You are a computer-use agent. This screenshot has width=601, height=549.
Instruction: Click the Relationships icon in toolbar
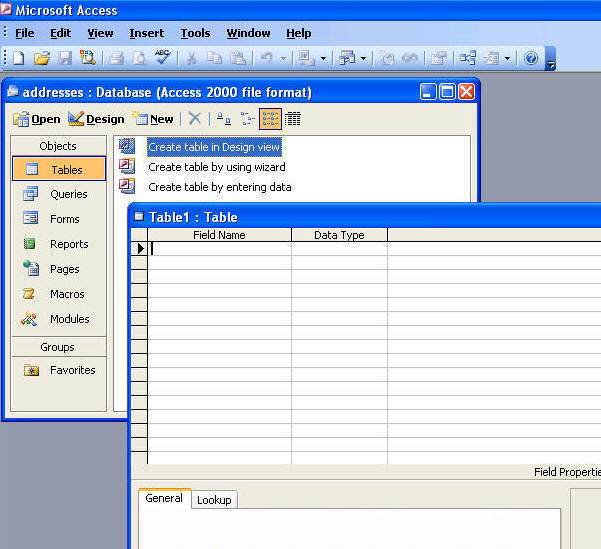468,58
